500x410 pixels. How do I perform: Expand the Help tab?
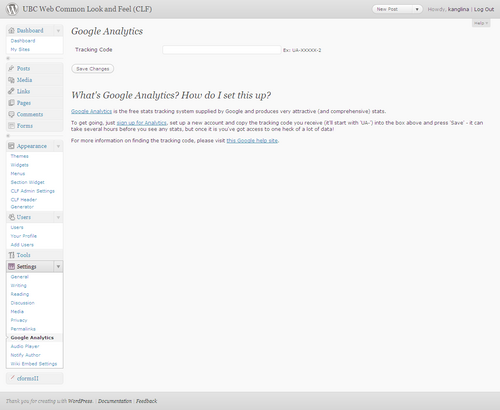tap(481, 23)
